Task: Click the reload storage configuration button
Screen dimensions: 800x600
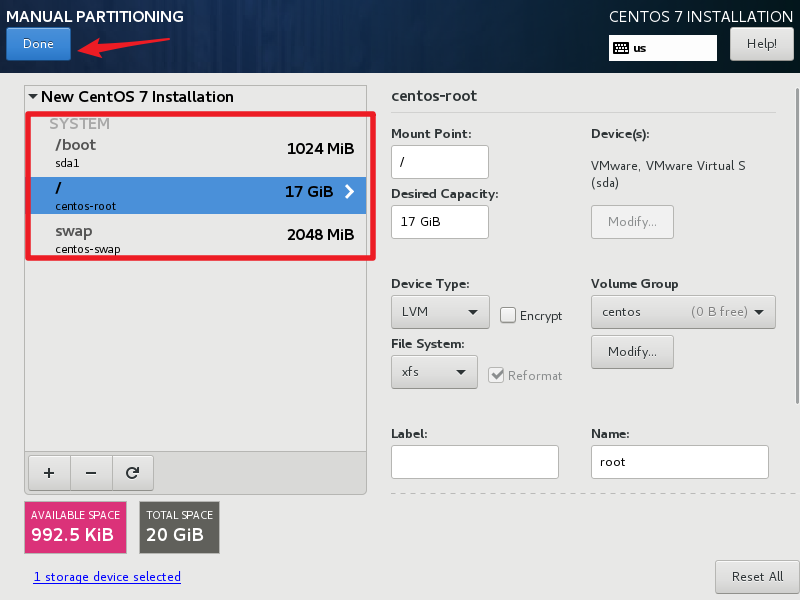Action: pyautogui.click(x=133, y=473)
